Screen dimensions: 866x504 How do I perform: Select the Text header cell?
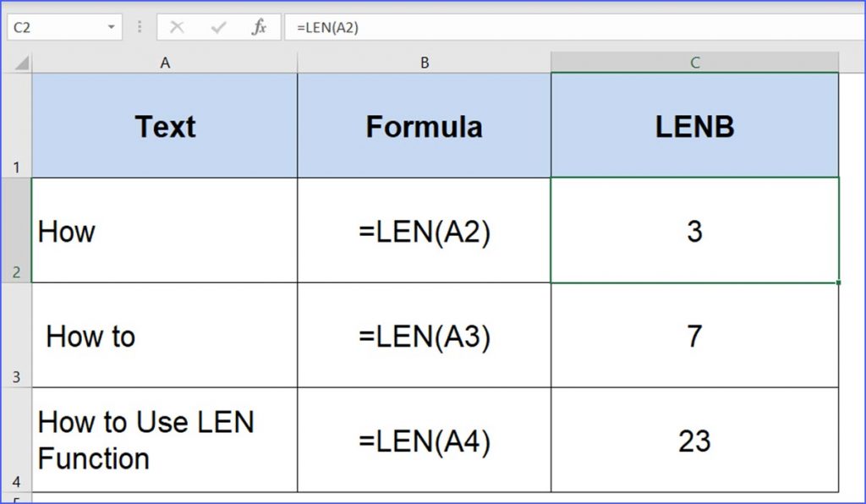pyautogui.click(x=165, y=125)
